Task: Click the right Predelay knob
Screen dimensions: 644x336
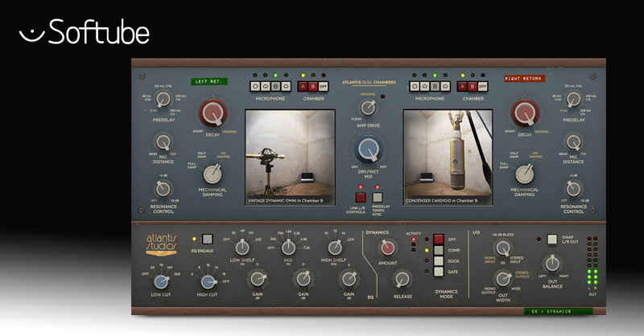Action: [573, 100]
